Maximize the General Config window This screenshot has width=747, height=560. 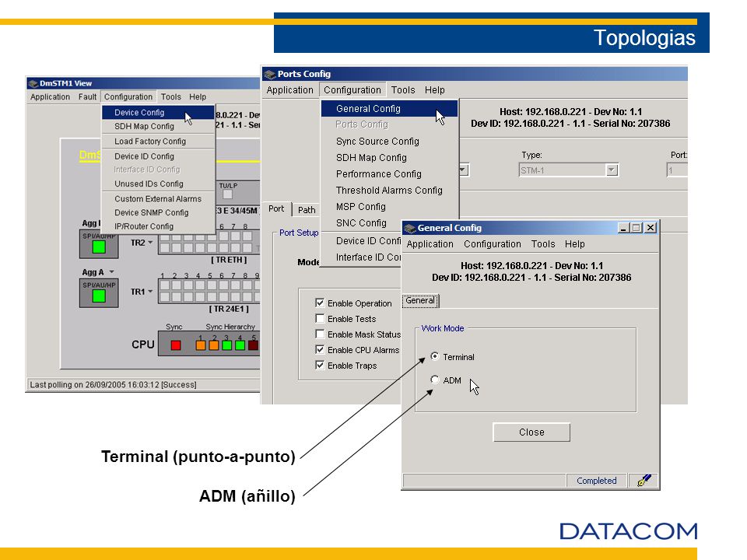coord(636,228)
